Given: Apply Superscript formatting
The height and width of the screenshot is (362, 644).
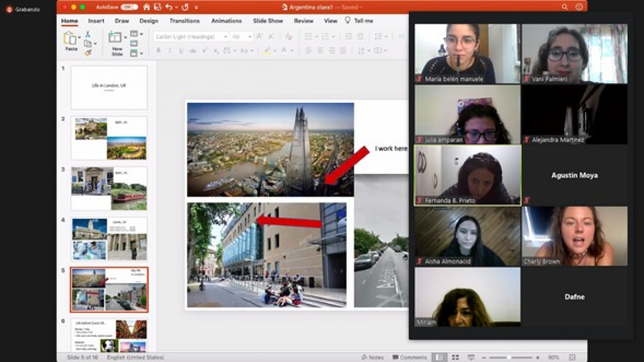Looking at the screenshot, I should point(205,51).
